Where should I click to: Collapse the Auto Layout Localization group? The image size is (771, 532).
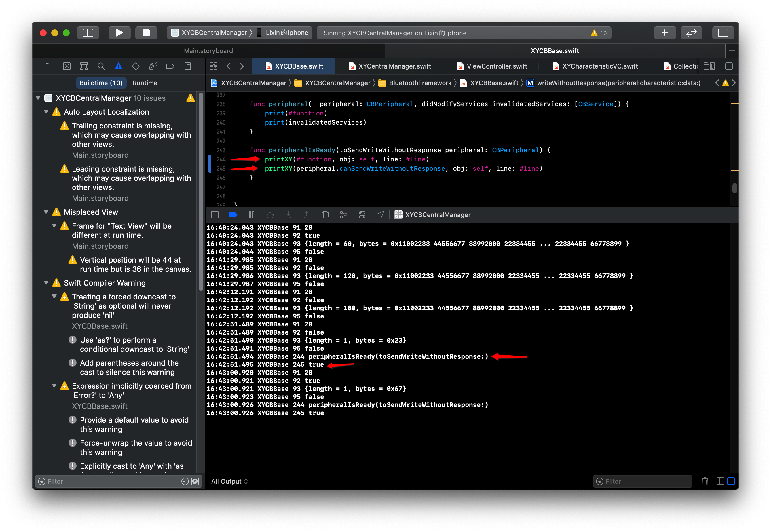coord(46,112)
